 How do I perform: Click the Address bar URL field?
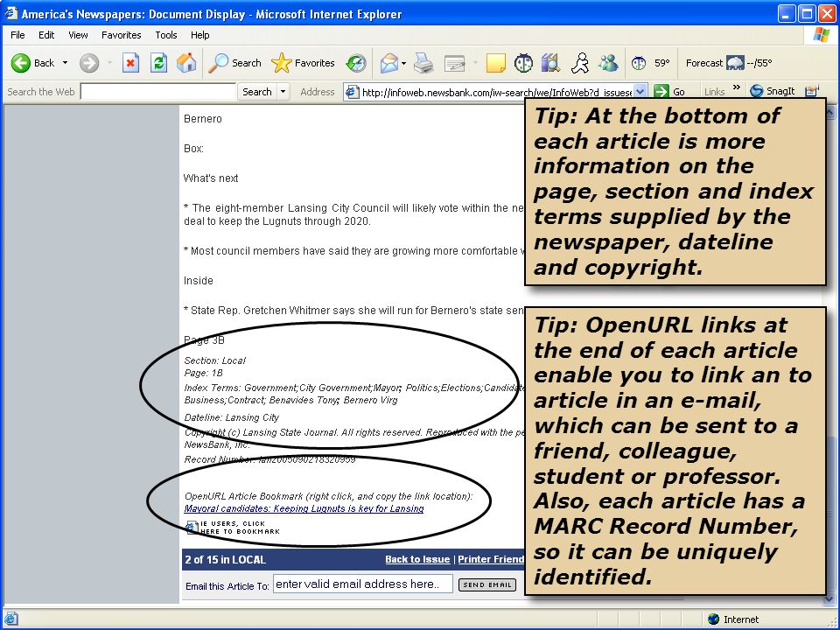click(x=497, y=92)
